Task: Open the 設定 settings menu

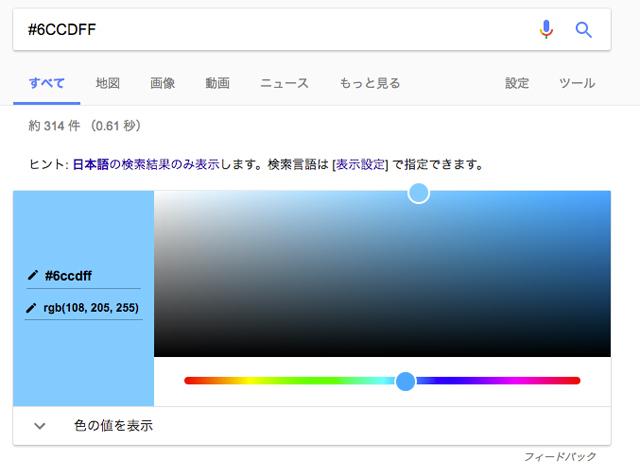Action: [x=517, y=83]
